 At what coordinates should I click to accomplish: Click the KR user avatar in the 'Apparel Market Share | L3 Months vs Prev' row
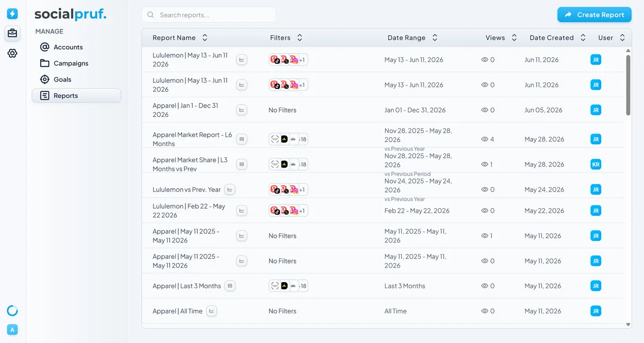(596, 164)
